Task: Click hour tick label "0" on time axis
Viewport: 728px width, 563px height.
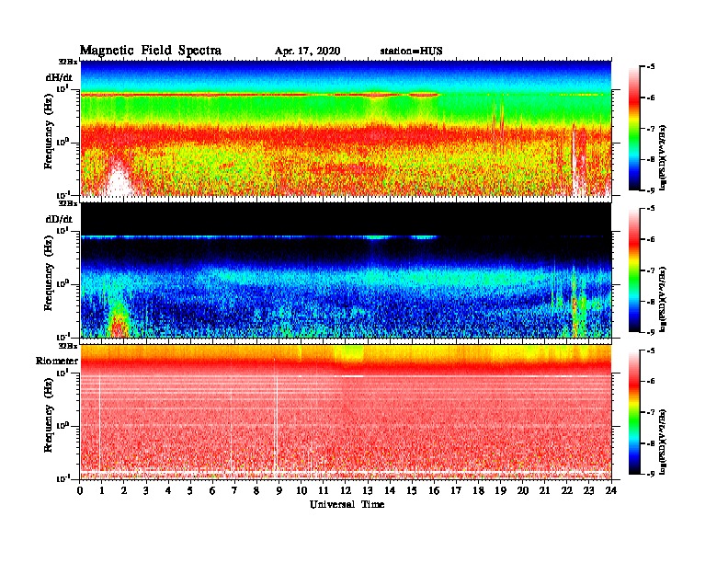Action: [80, 490]
